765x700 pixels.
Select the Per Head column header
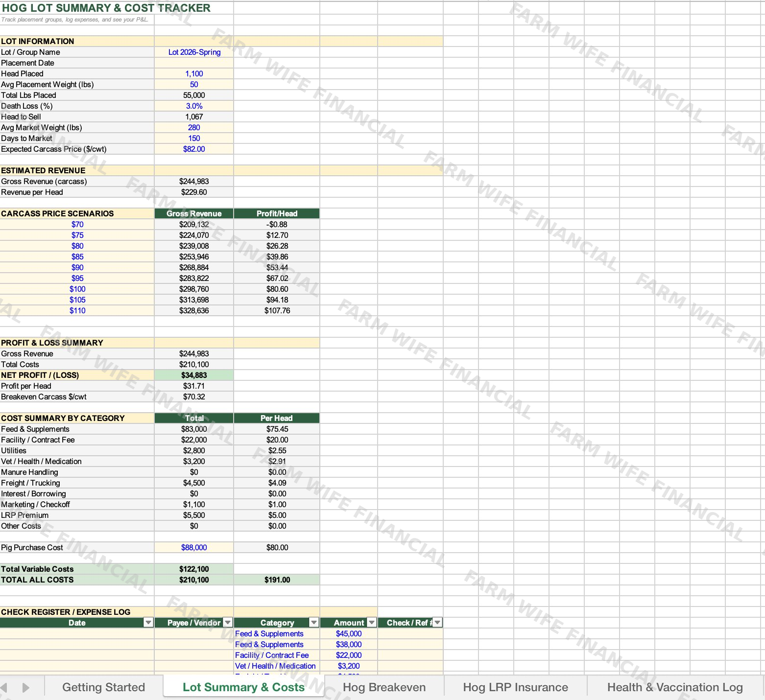click(277, 419)
